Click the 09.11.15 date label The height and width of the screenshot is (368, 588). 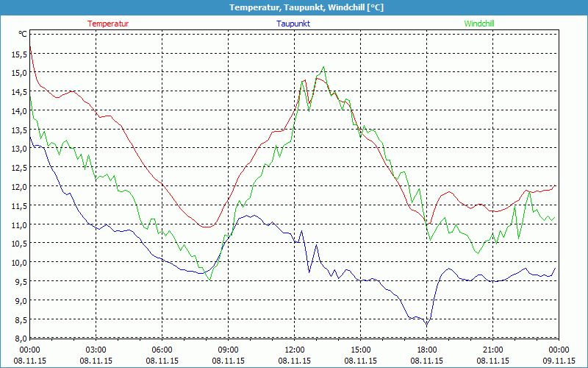click(x=559, y=361)
